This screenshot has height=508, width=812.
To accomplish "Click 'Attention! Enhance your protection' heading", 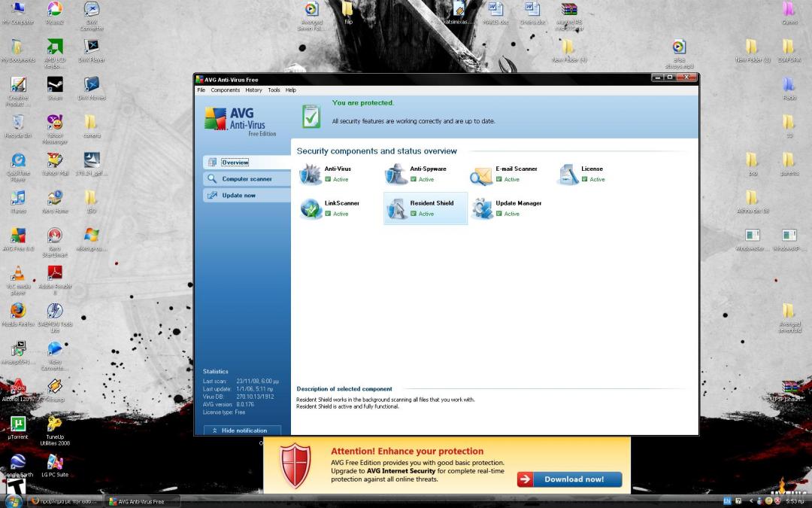I will pos(407,451).
